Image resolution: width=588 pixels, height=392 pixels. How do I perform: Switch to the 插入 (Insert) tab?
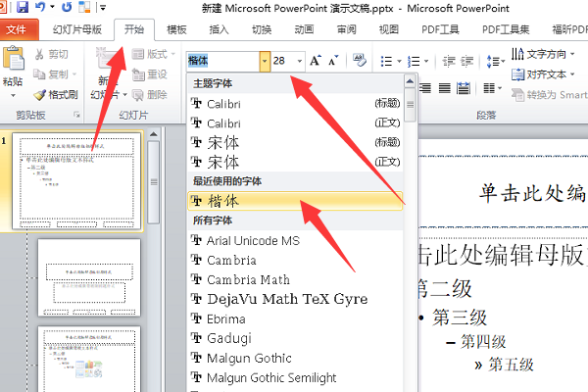click(220, 30)
